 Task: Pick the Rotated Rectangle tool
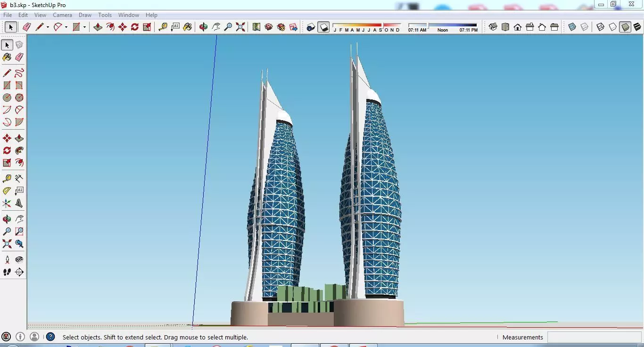[19, 85]
